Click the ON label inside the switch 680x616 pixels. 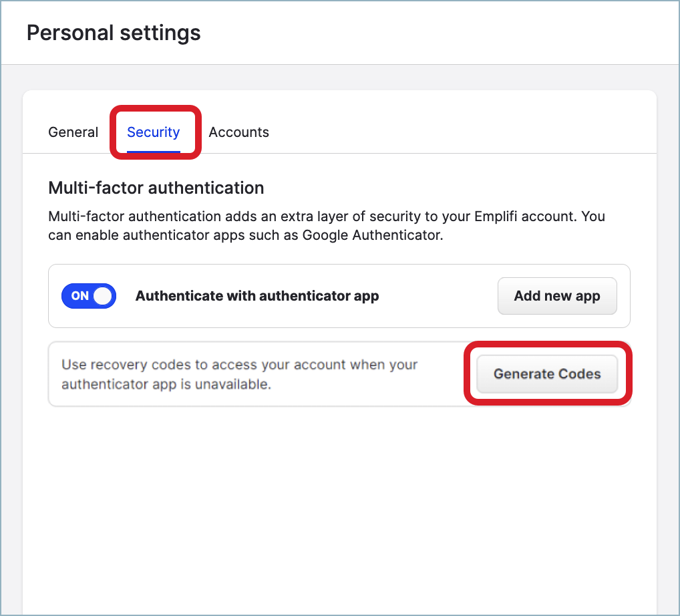coord(79,296)
